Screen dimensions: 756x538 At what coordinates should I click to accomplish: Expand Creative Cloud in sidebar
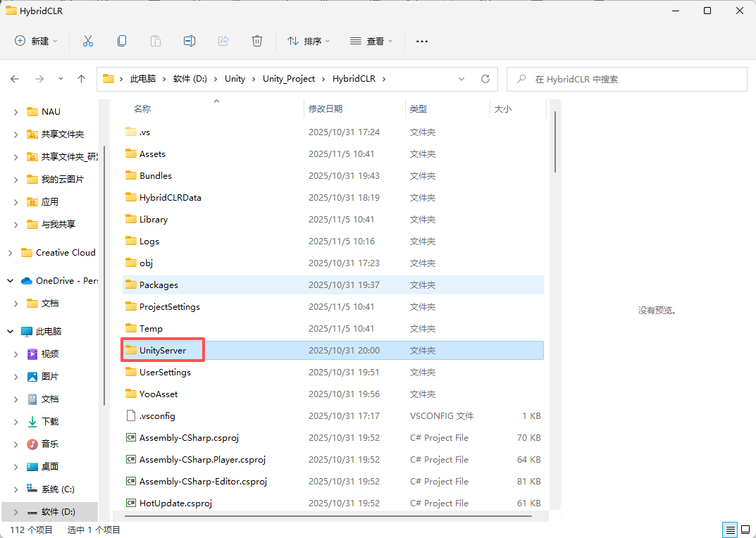[x=10, y=253]
